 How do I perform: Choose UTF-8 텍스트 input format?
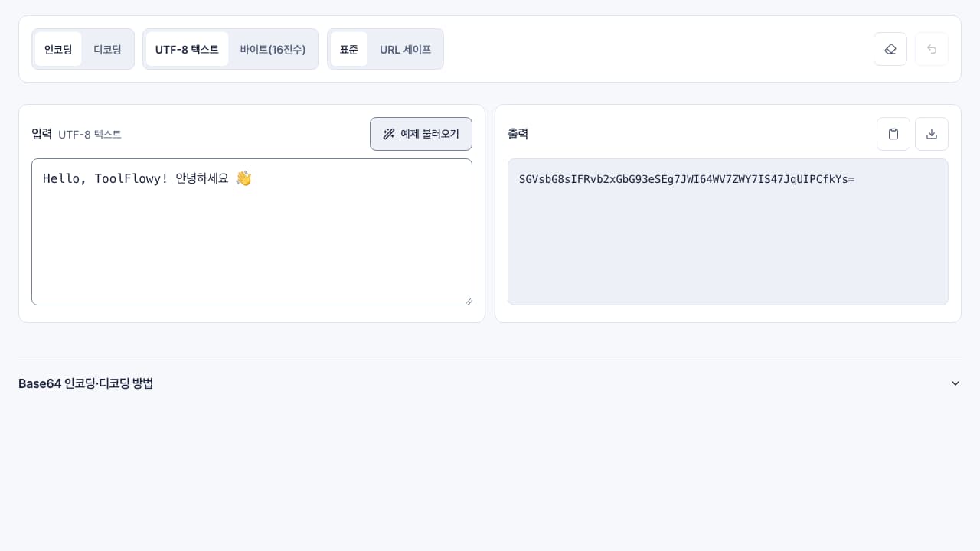click(187, 49)
